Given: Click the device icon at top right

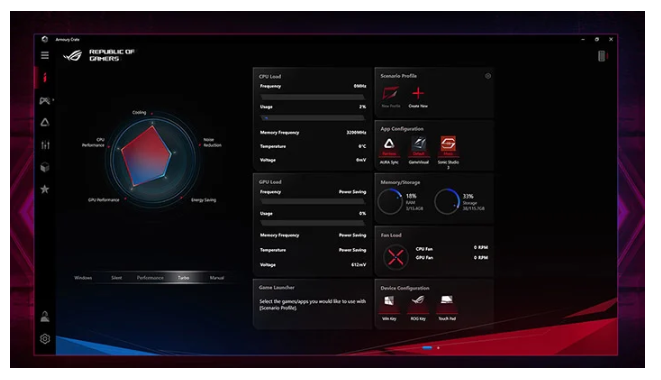Looking at the screenshot, I should point(602,56).
